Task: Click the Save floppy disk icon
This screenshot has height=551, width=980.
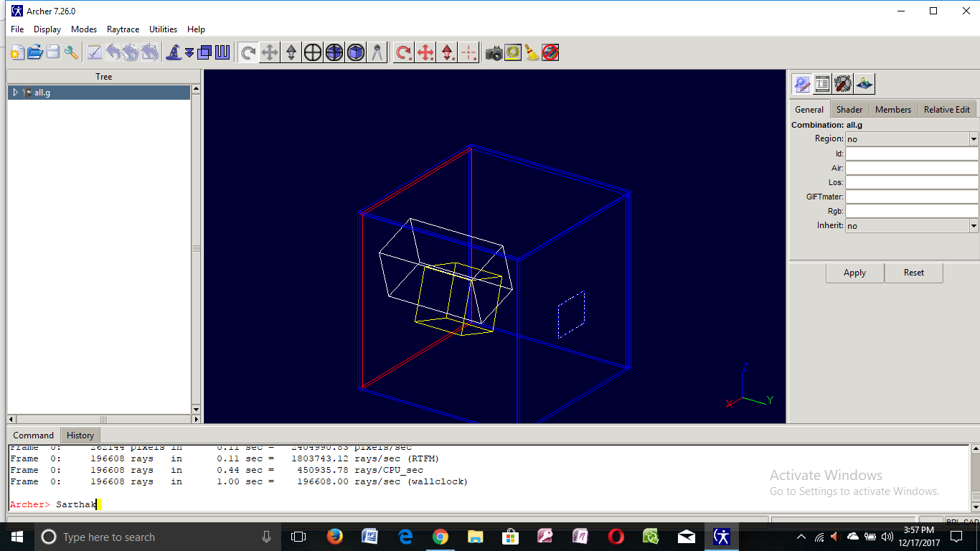Action: (53, 52)
